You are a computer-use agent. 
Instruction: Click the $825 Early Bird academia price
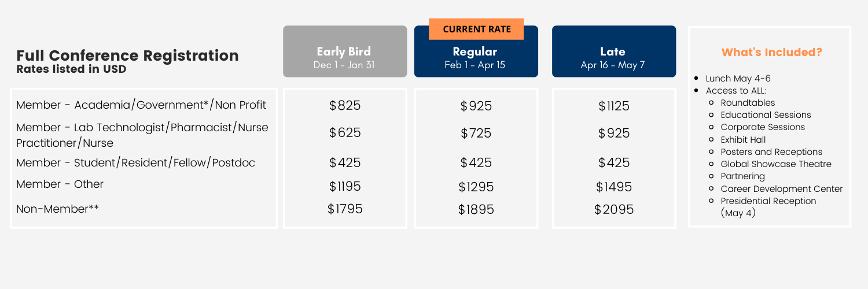[x=345, y=106]
